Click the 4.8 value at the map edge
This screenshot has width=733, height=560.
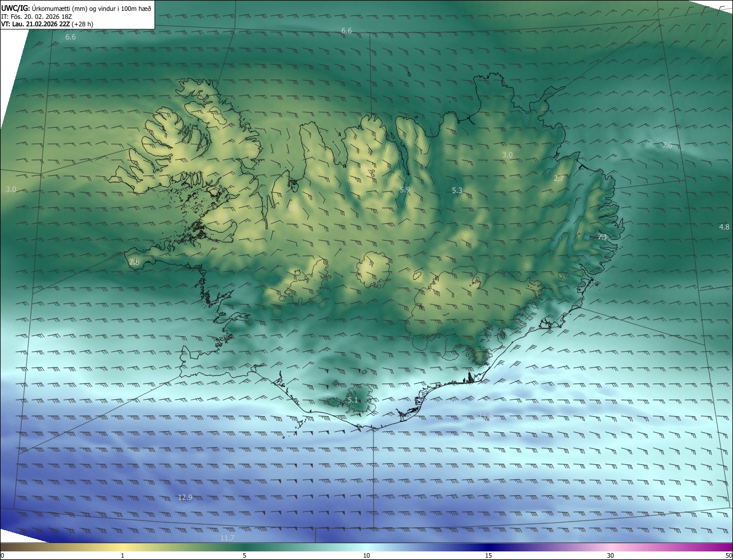pos(724,227)
